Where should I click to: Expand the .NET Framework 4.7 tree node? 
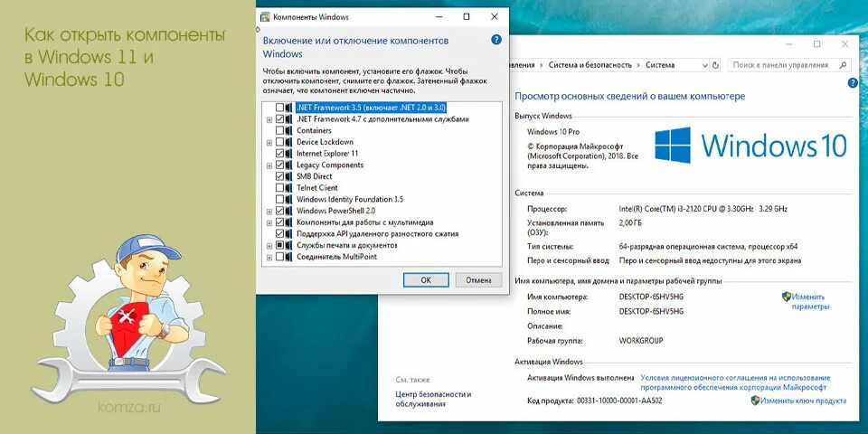pos(269,119)
